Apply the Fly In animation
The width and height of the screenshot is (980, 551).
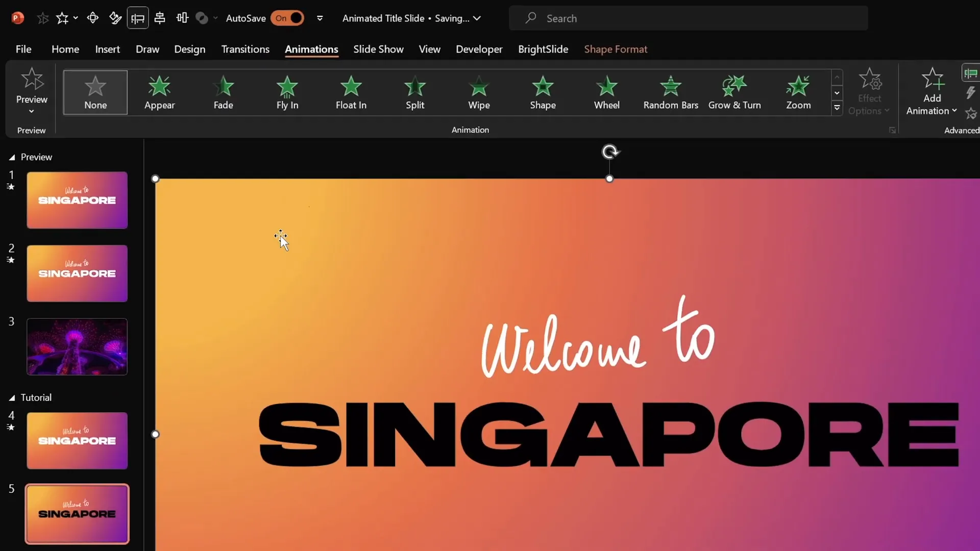point(287,92)
